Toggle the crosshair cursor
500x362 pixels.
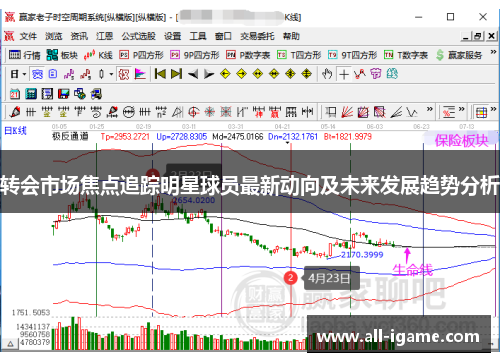point(344,74)
